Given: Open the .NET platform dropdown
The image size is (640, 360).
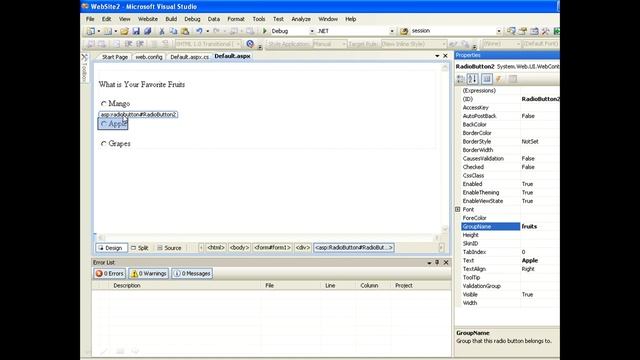Looking at the screenshot, I should tap(392, 31).
